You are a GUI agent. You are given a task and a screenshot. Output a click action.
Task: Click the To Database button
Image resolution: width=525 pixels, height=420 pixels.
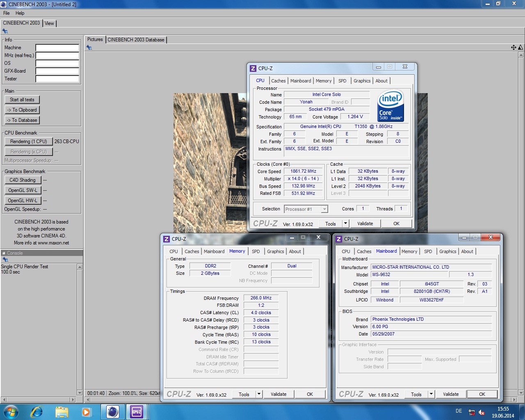pos(22,120)
